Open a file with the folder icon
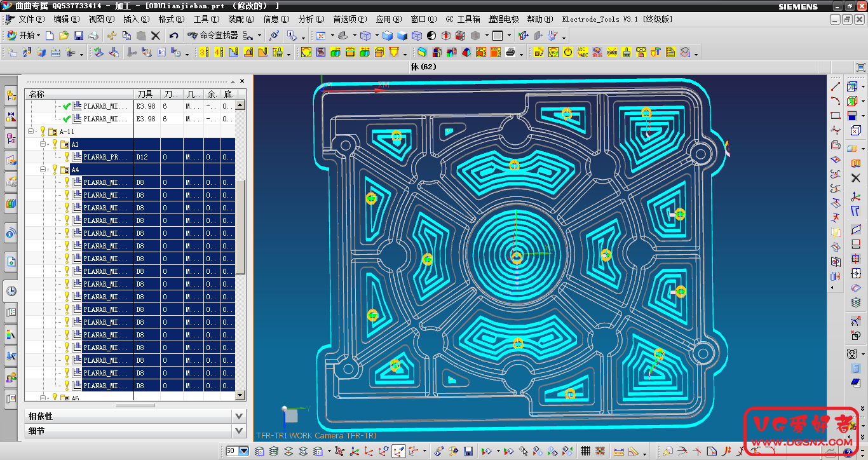The width and height of the screenshot is (868, 460). [x=64, y=36]
